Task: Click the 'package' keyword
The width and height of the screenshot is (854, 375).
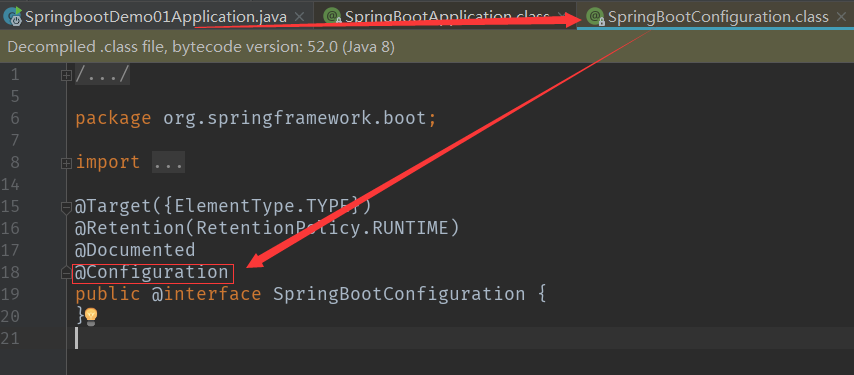Action: coord(113,119)
